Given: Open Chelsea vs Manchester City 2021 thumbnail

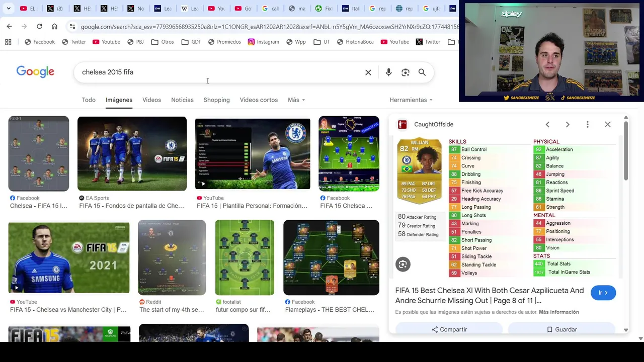Looking at the screenshot, I should click(x=69, y=257).
